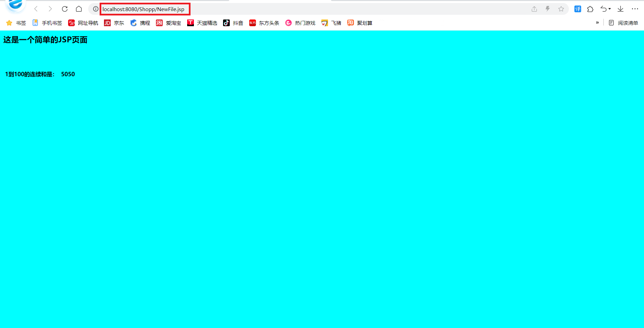Go to the browser home page icon

pos(79,9)
